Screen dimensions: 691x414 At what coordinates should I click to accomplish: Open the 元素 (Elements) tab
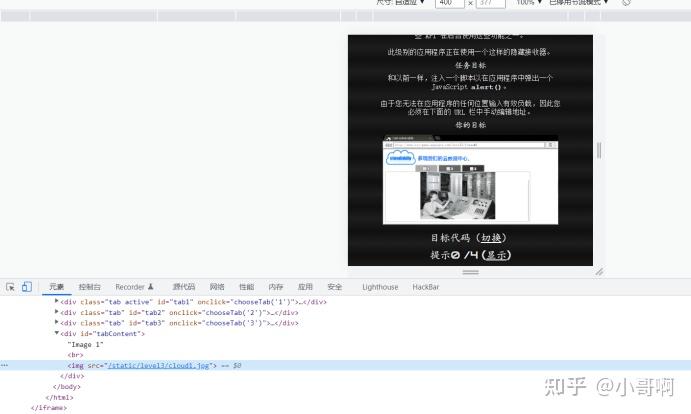(x=56, y=287)
